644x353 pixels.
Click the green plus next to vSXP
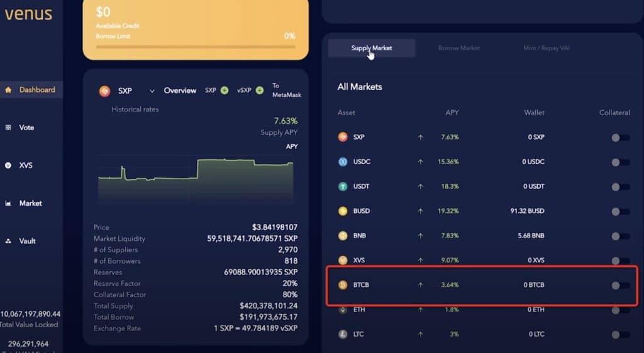tap(258, 91)
